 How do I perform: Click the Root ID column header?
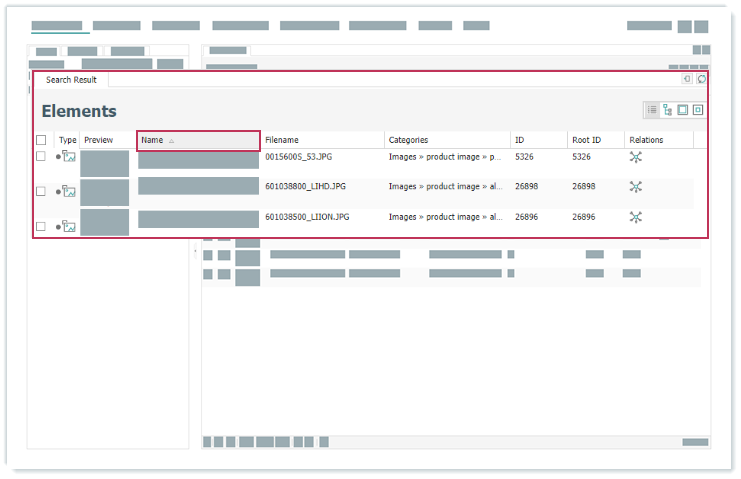tap(586, 141)
